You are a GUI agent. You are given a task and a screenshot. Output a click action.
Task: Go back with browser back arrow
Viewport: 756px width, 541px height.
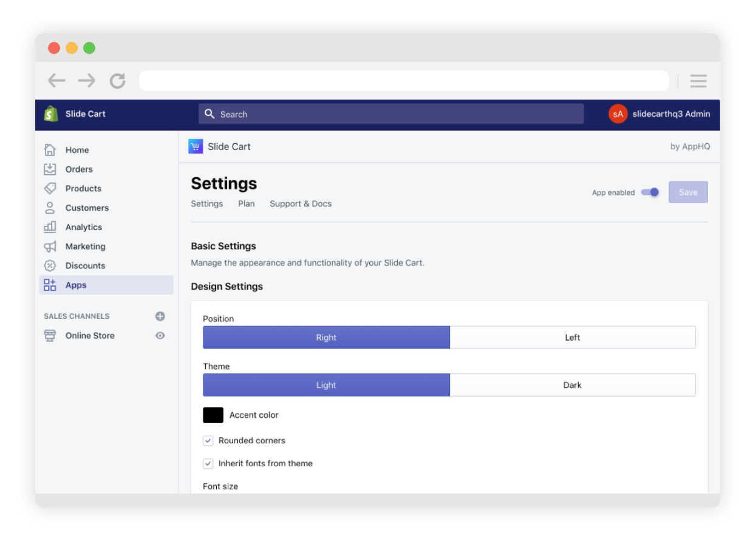(x=56, y=81)
